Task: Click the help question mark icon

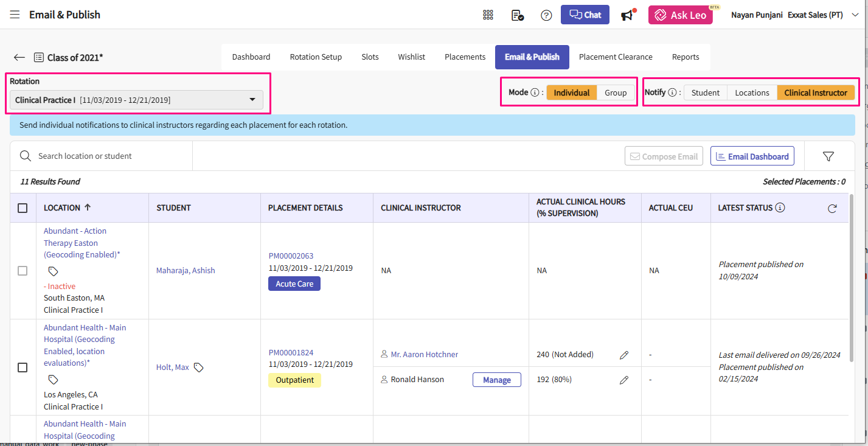Action: pyautogui.click(x=546, y=15)
